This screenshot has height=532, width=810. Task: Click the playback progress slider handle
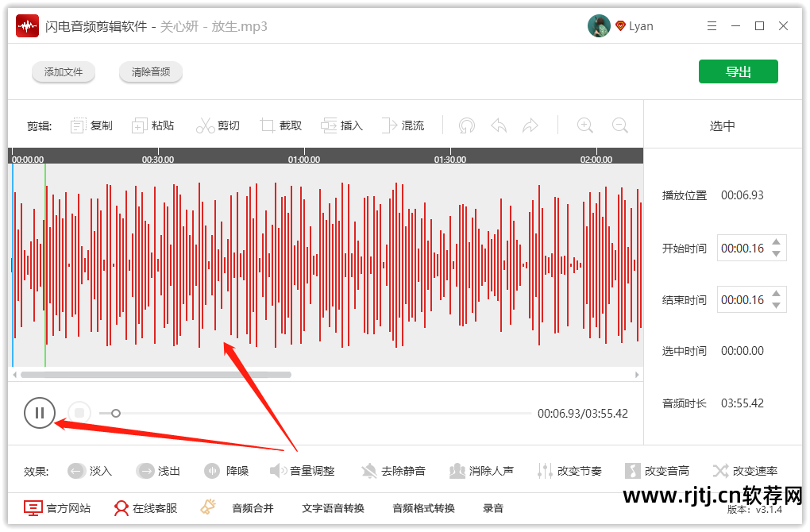tap(116, 413)
